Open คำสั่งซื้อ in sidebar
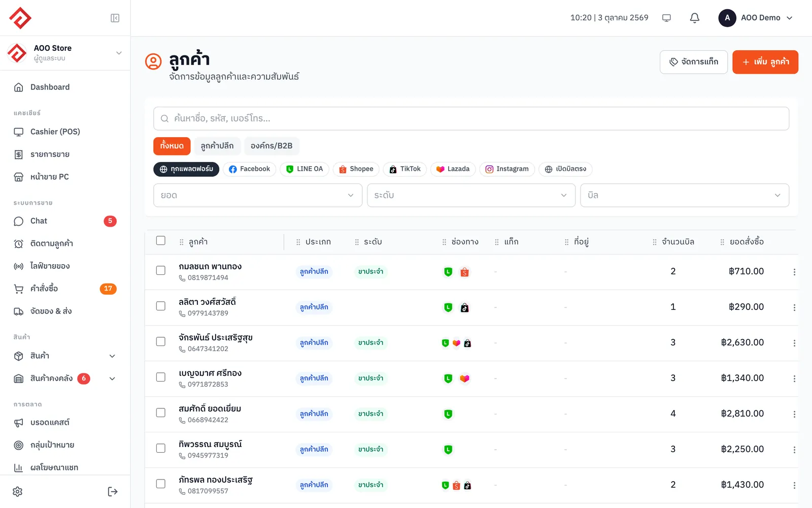This screenshot has width=812, height=508. click(x=65, y=289)
